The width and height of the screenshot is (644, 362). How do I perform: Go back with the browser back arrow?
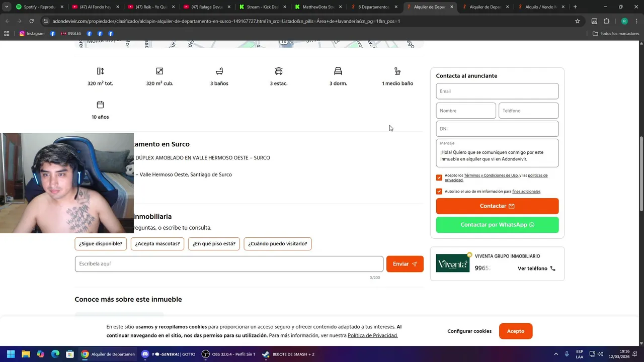pyautogui.click(x=7, y=21)
